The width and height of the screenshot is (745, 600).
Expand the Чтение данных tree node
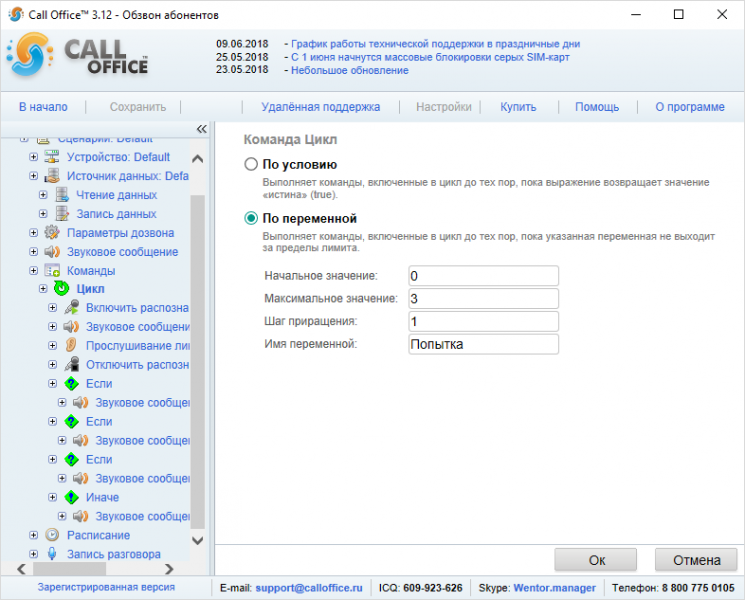pos(43,194)
